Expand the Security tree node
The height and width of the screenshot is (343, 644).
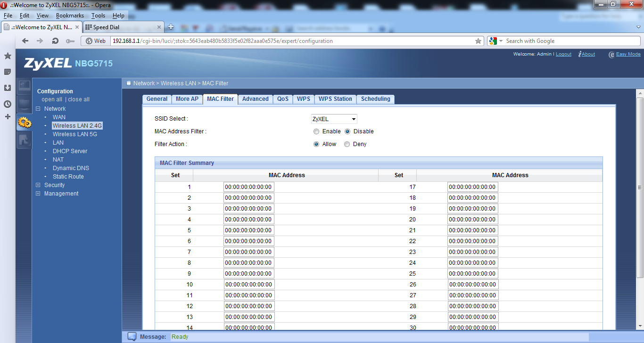click(x=38, y=185)
